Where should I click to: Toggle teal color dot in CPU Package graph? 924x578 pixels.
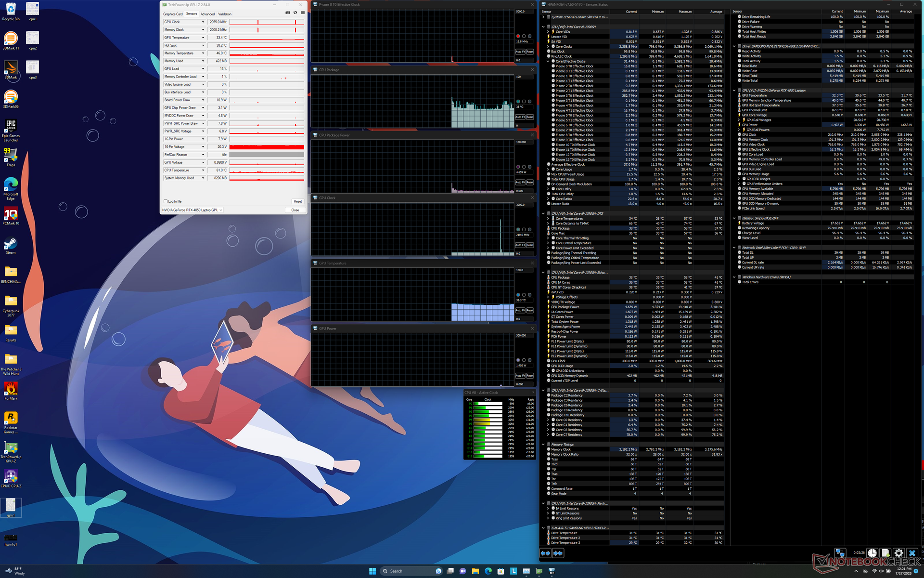tap(518, 102)
